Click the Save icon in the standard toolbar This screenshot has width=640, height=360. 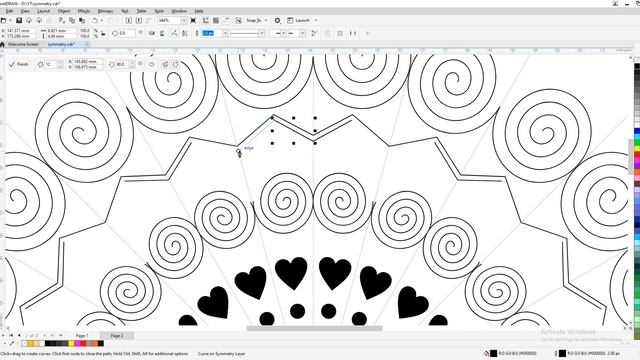(x=19, y=20)
